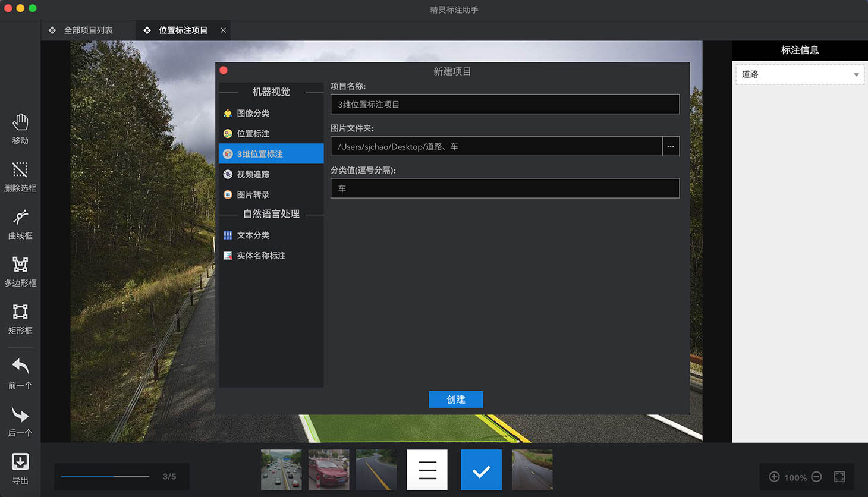Click the 创建 button
Image resolution: width=868 pixels, height=497 pixels.
click(x=455, y=400)
